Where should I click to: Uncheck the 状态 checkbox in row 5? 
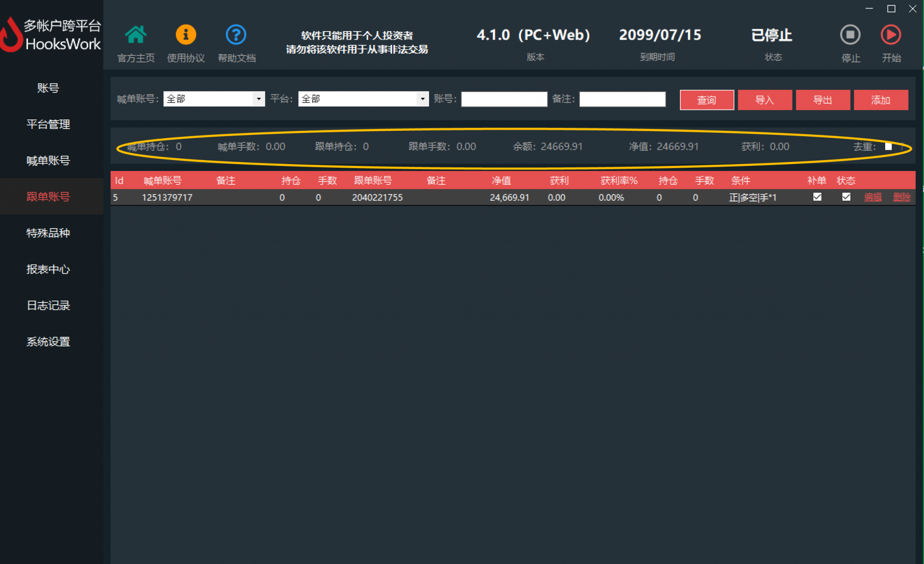pyautogui.click(x=846, y=197)
